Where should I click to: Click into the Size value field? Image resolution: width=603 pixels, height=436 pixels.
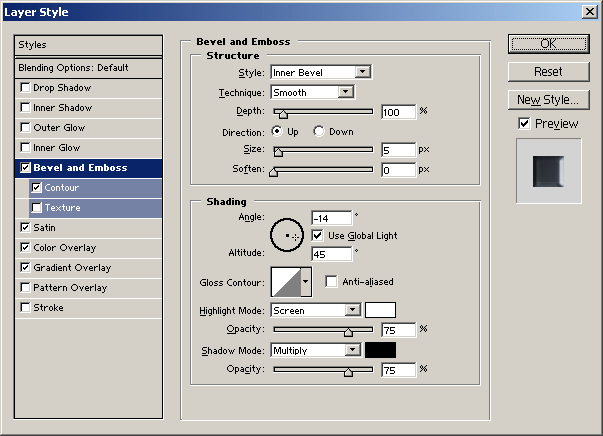click(396, 150)
